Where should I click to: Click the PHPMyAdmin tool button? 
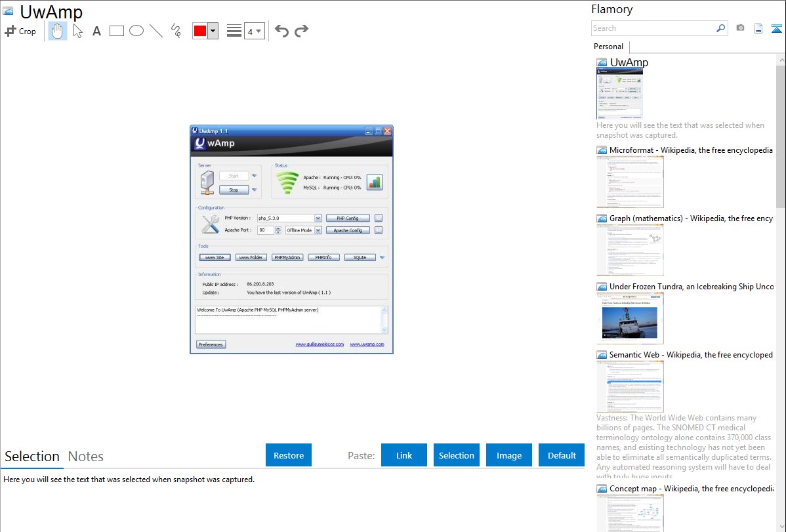pyautogui.click(x=287, y=257)
